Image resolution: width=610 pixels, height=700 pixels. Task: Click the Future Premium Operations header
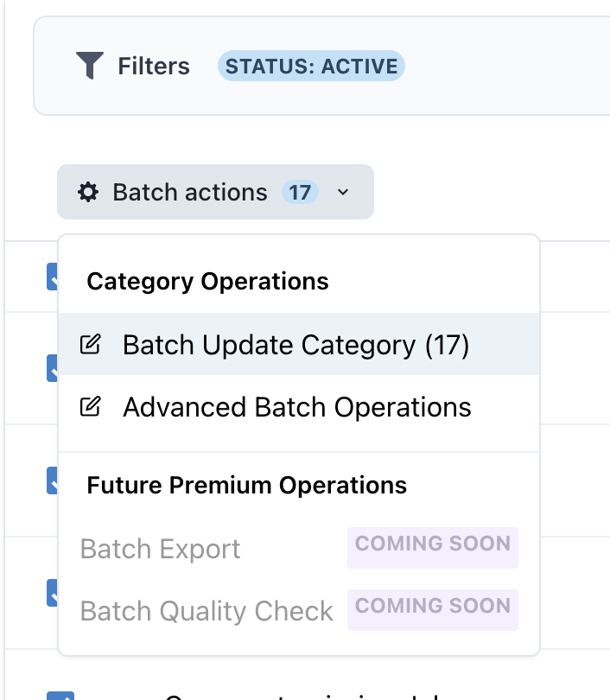245,485
